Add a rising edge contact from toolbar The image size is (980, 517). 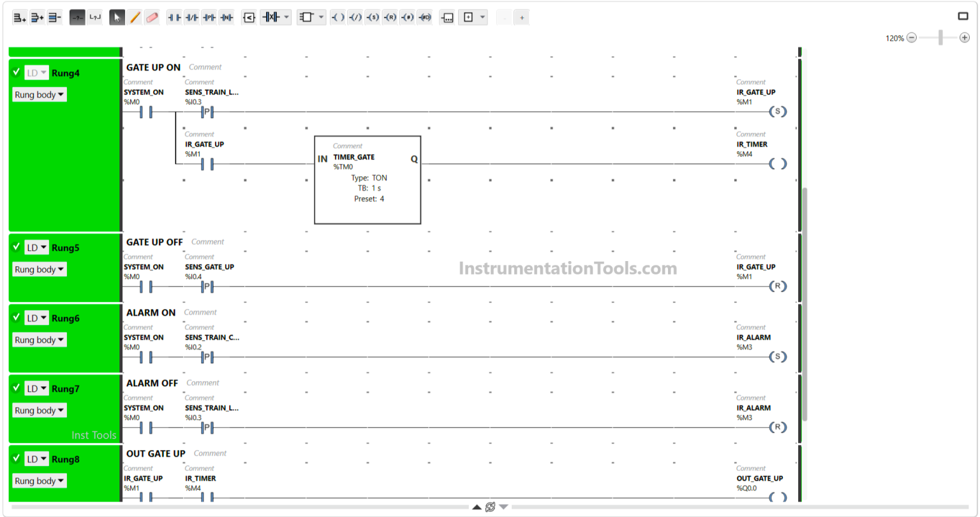click(209, 17)
